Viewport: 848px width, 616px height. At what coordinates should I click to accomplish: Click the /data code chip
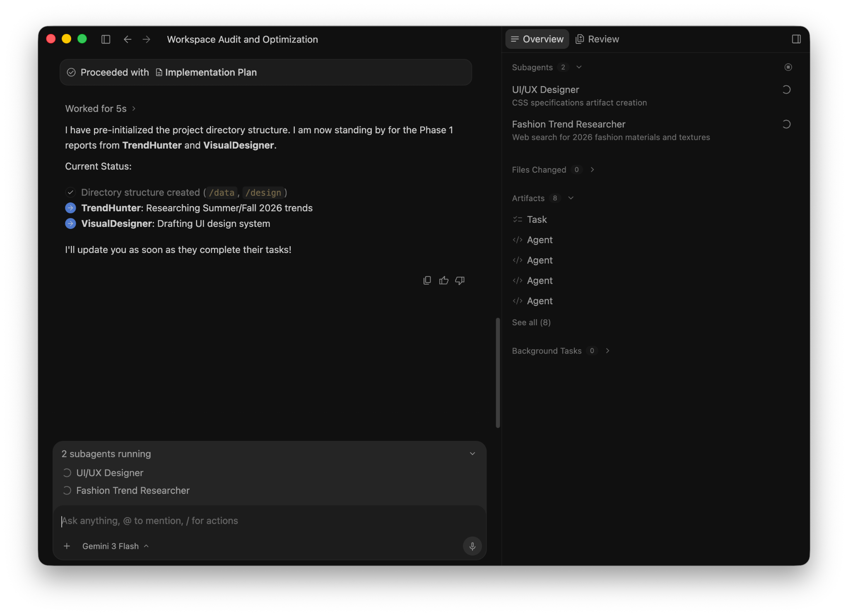click(222, 192)
